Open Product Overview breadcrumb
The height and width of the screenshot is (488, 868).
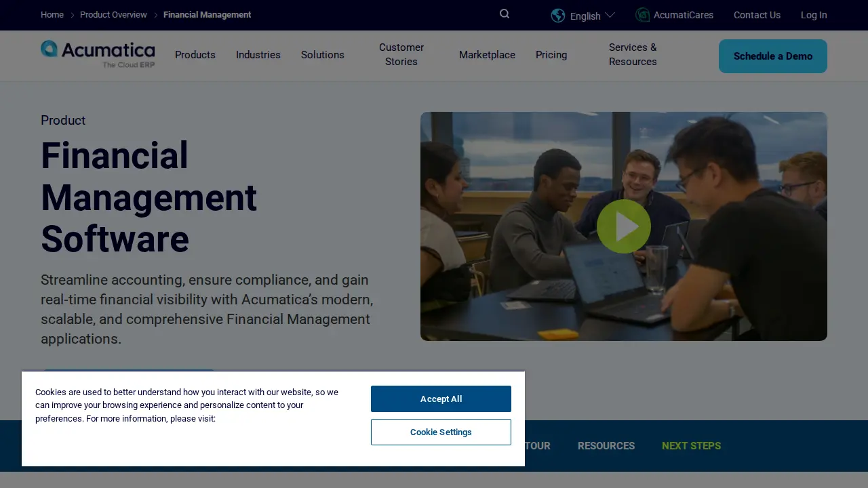[113, 15]
